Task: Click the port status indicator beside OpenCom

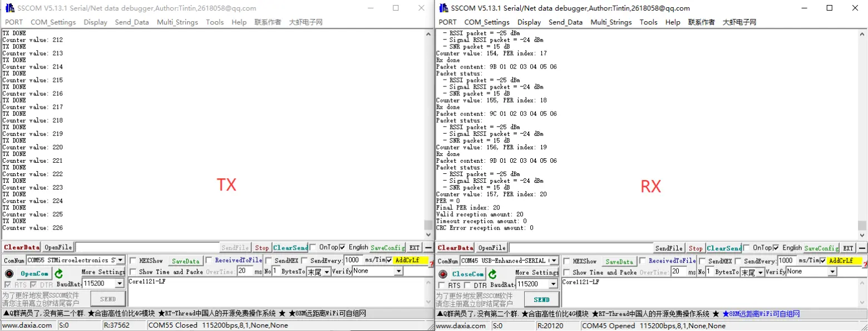Action: pos(9,274)
